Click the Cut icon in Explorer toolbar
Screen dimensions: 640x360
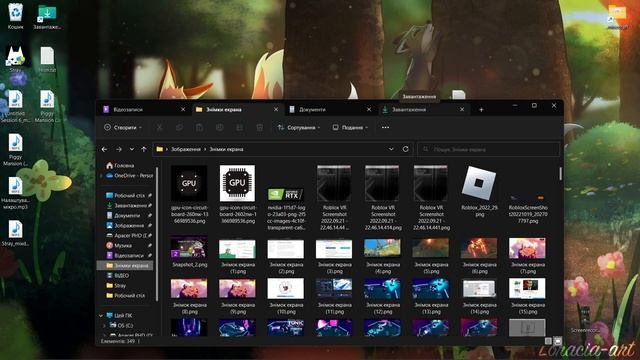159,128
